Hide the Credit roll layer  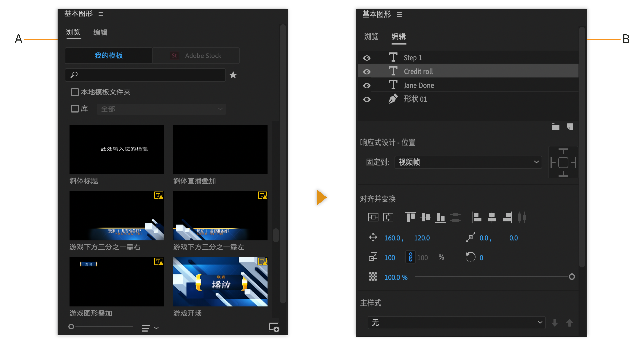pos(367,72)
